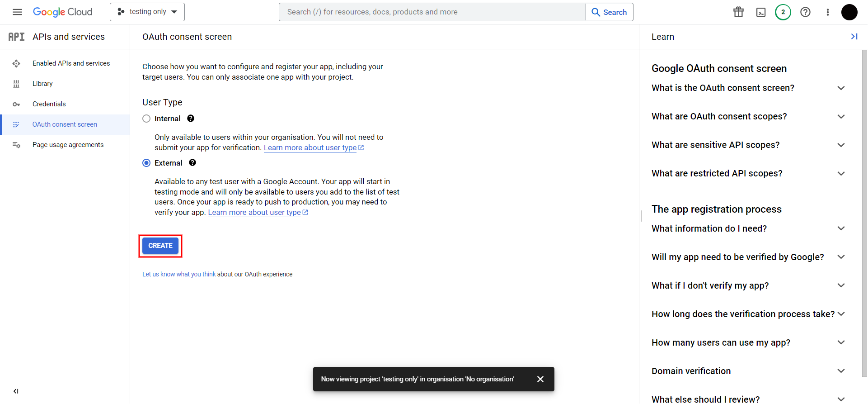Open the notifications badge showing 2
868x404 pixels.
[783, 12]
